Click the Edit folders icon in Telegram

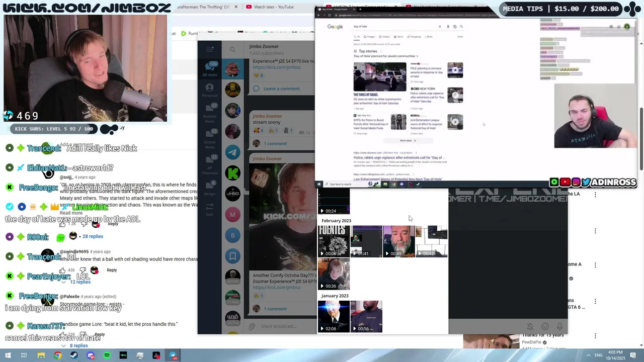[210, 209]
